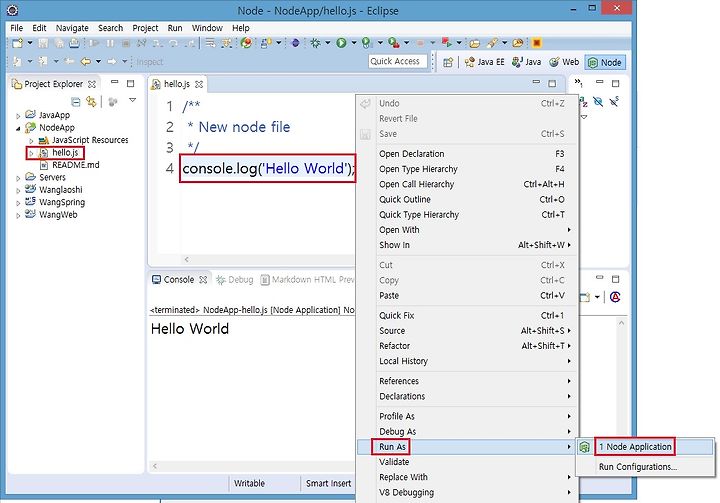Click the External Tools run icon
The width and height of the screenshot is (720, 503).
[x=394, y=43]
